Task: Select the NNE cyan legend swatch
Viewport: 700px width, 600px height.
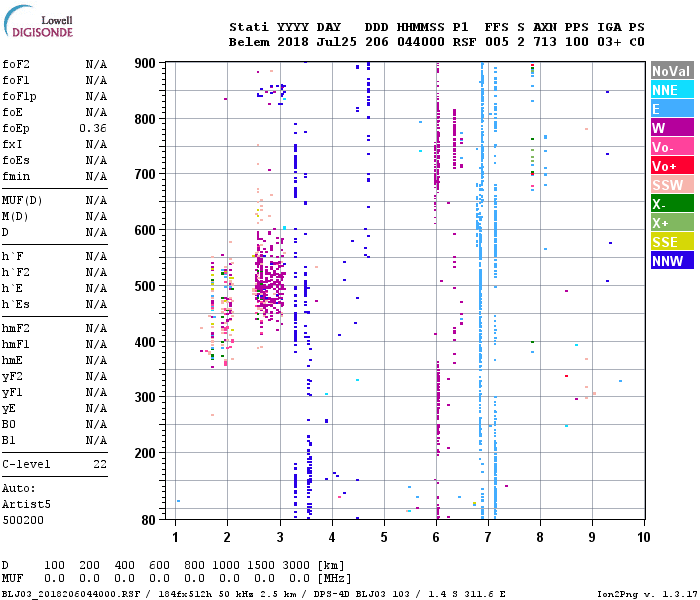Action: pos(672,90)
